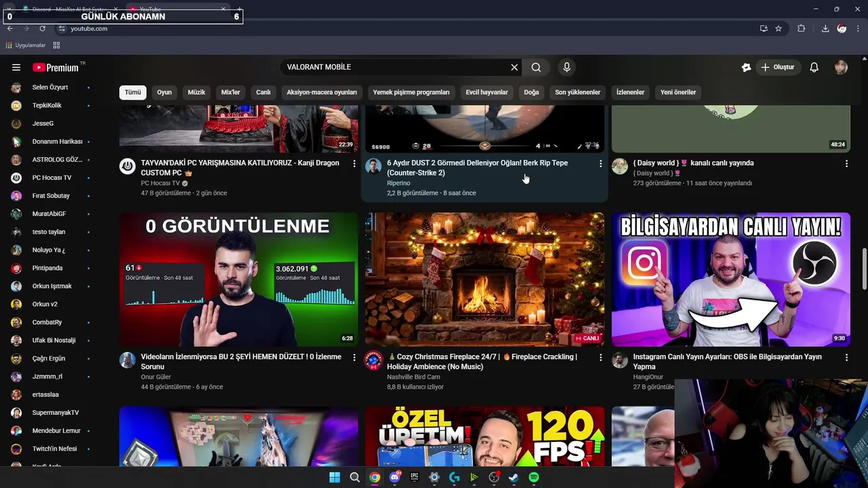
Task: Open Steam from the taskbar
Action: coord(514,477)
